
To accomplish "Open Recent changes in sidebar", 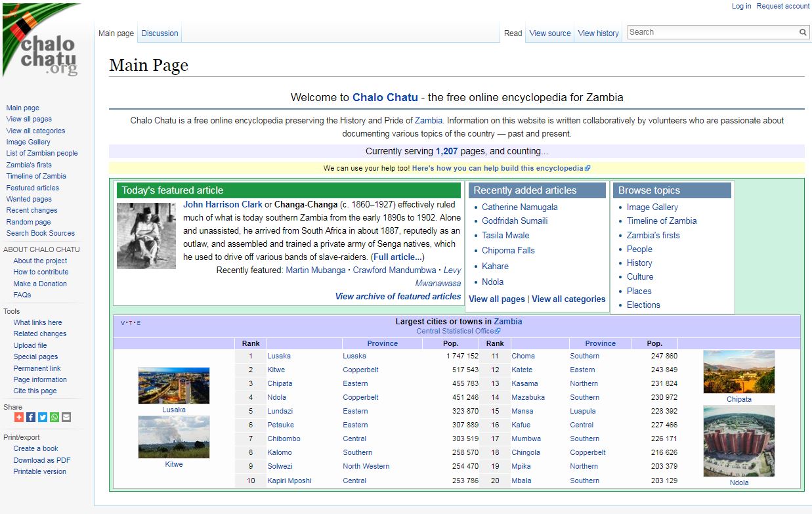I will 32,210.
